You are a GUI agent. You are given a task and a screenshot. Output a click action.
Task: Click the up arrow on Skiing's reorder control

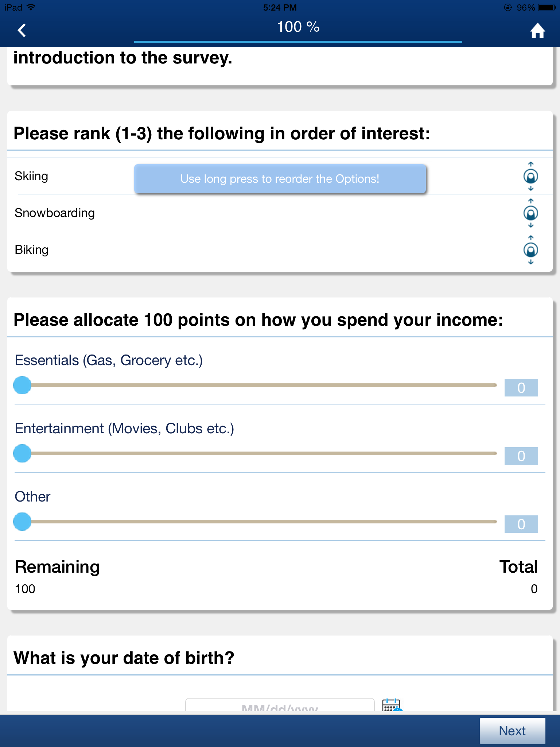tap(530, 165)
